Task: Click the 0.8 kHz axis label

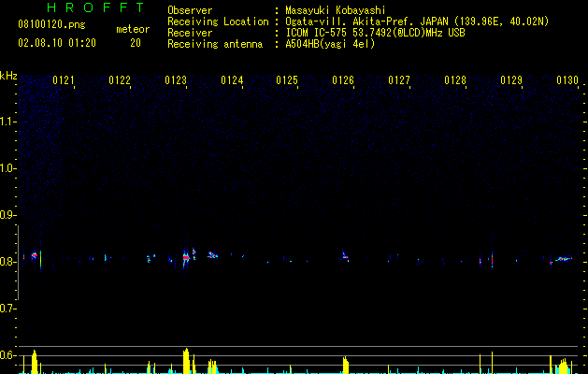Action: point(7,262)
